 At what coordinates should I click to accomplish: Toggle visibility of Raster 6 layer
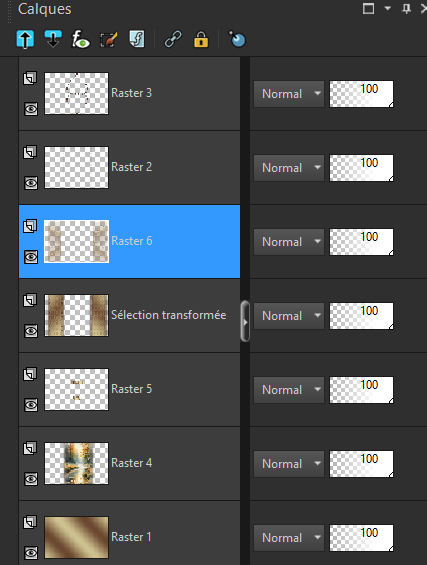pos(31,257)
